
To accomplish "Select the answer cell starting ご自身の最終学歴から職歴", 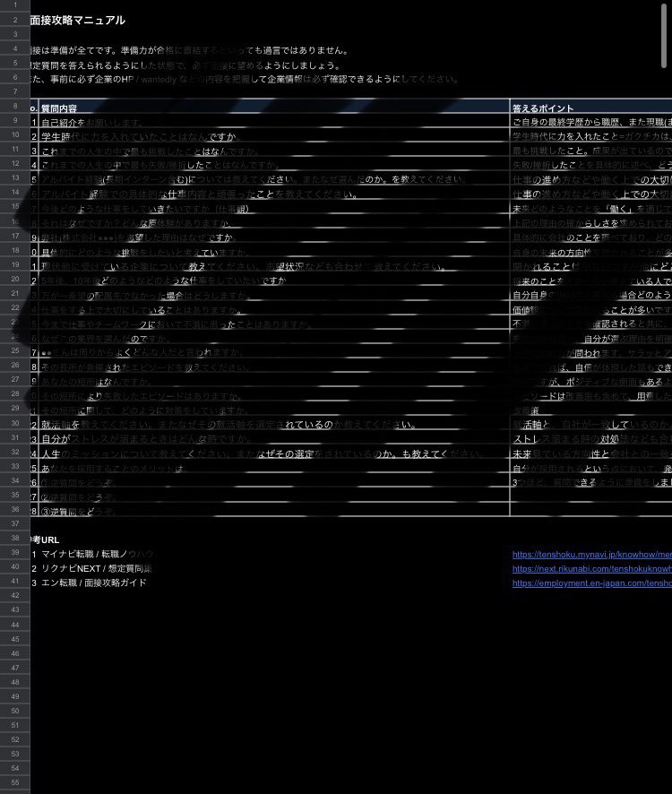I will pyautogui.click(x=591, y=123).
